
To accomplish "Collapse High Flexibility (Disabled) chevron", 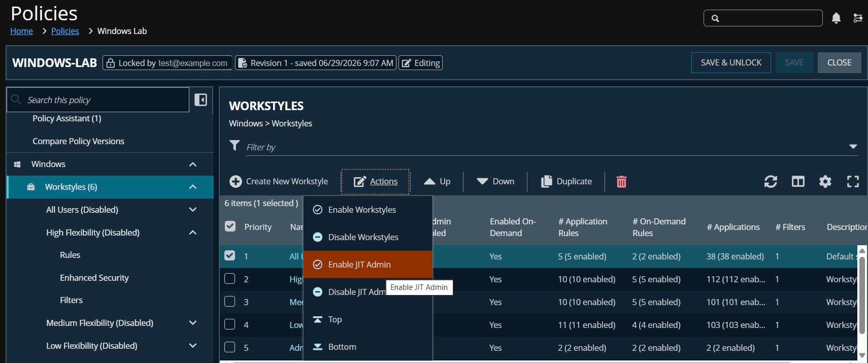I will coord(193,233).
